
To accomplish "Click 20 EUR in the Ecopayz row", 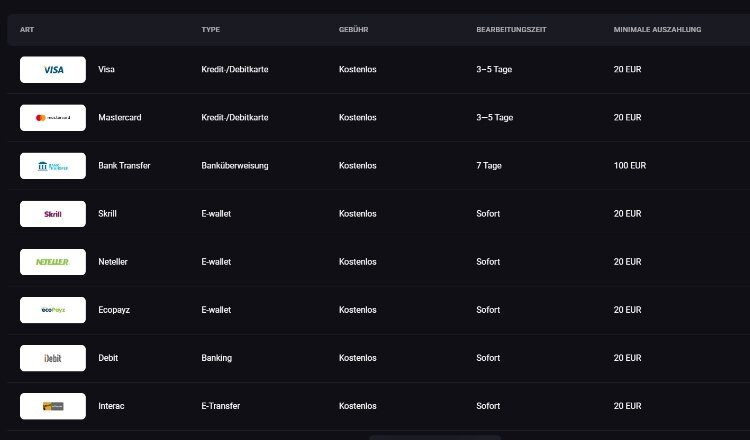I will point(628,310).
